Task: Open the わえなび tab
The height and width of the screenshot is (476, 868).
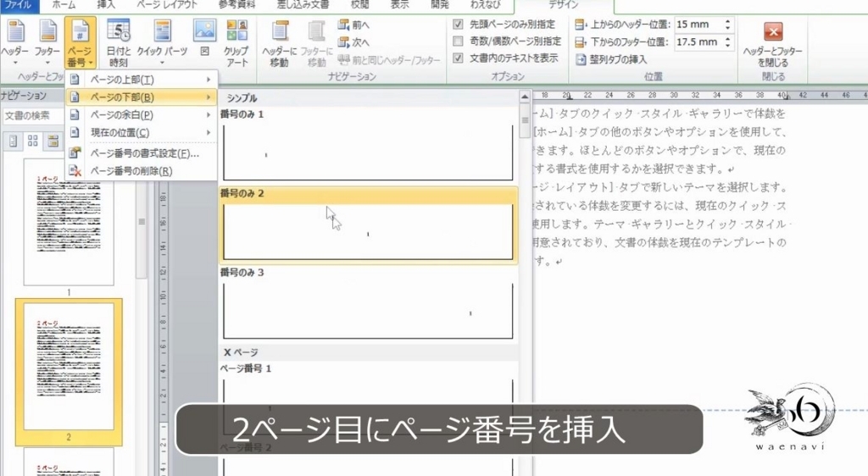Action: [486, 5]
